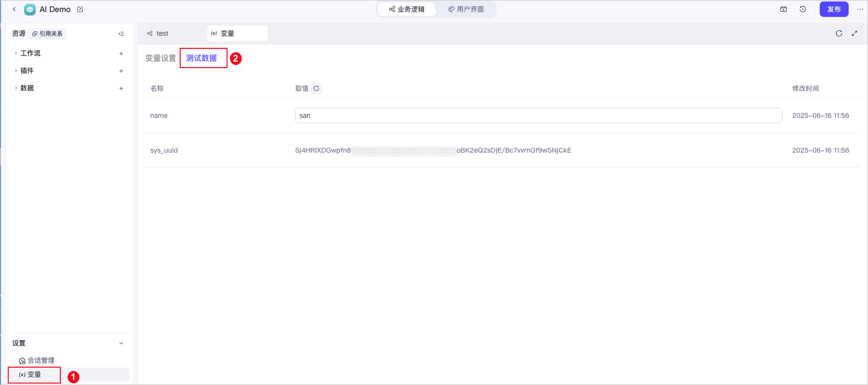Collapse the 设置 section chevron
The height and width of the screenshot is (385, 868).
coord(121,343)
